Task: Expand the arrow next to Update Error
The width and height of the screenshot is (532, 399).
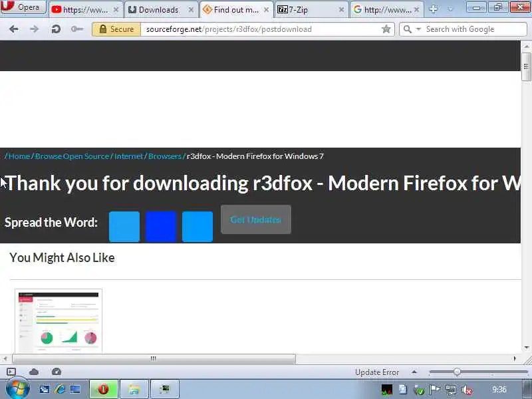Action: (x=414, y=372)
